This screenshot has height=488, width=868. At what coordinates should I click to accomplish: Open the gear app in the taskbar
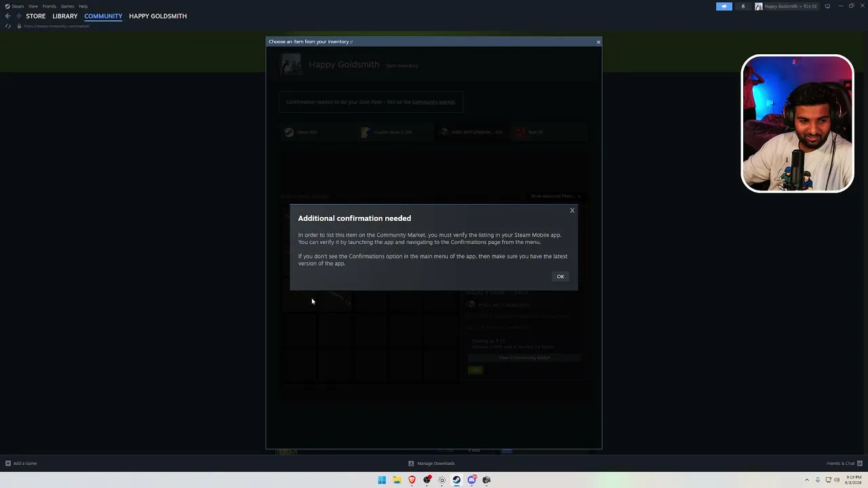tap(441, 480)
